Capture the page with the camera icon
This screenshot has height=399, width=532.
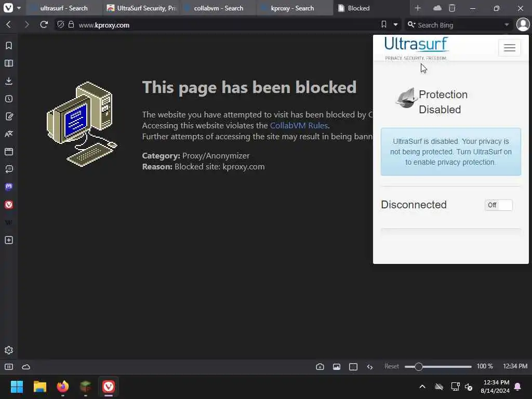click(320, 367)
